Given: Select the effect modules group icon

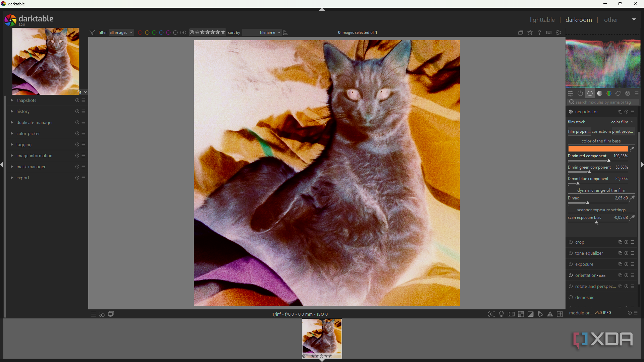Looking at the screenshot, I should [x=628, y=94].
